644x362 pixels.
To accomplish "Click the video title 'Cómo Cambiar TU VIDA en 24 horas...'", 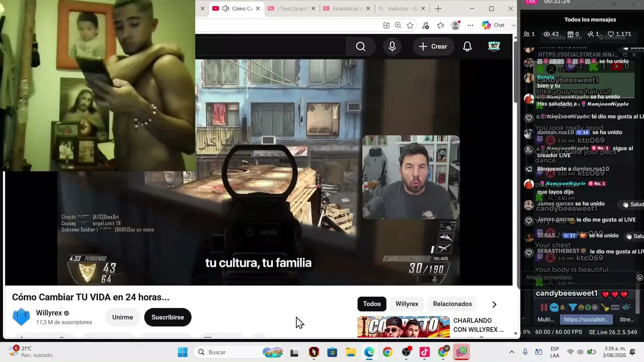I will click(x=91, y=297).
